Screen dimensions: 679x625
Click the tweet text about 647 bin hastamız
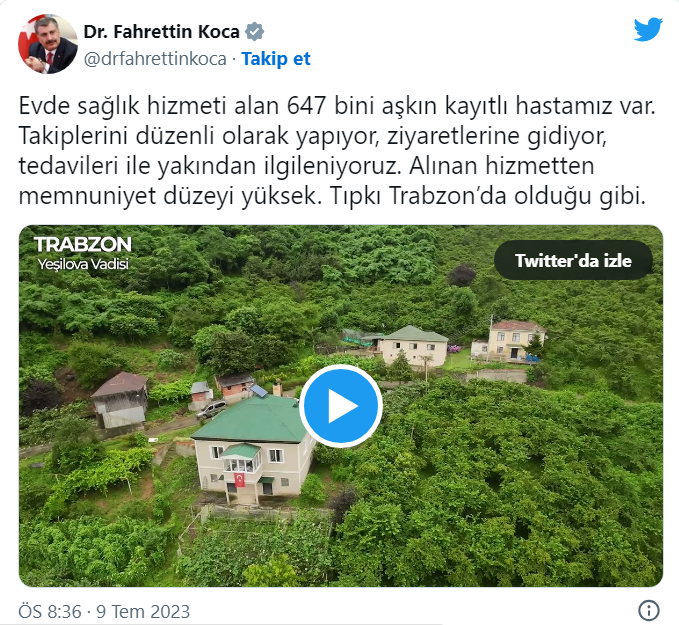337,150
